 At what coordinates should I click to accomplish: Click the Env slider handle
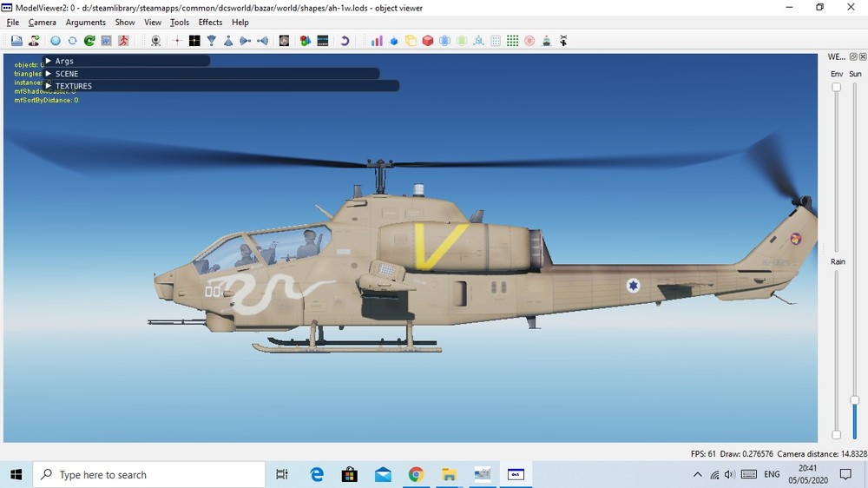point(837,87)
